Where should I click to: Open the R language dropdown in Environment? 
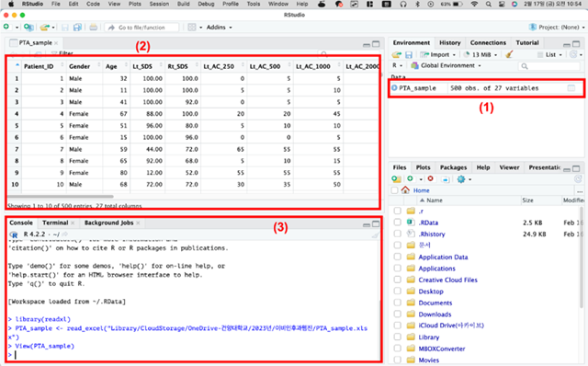click(398, 65)
